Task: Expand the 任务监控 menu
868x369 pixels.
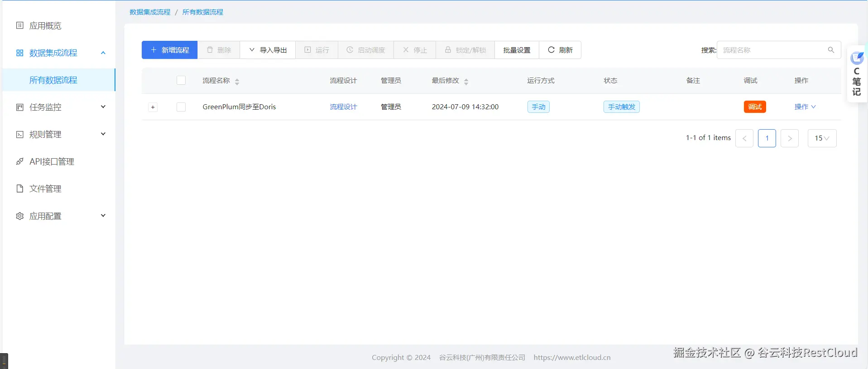Action: pos(103,107)
